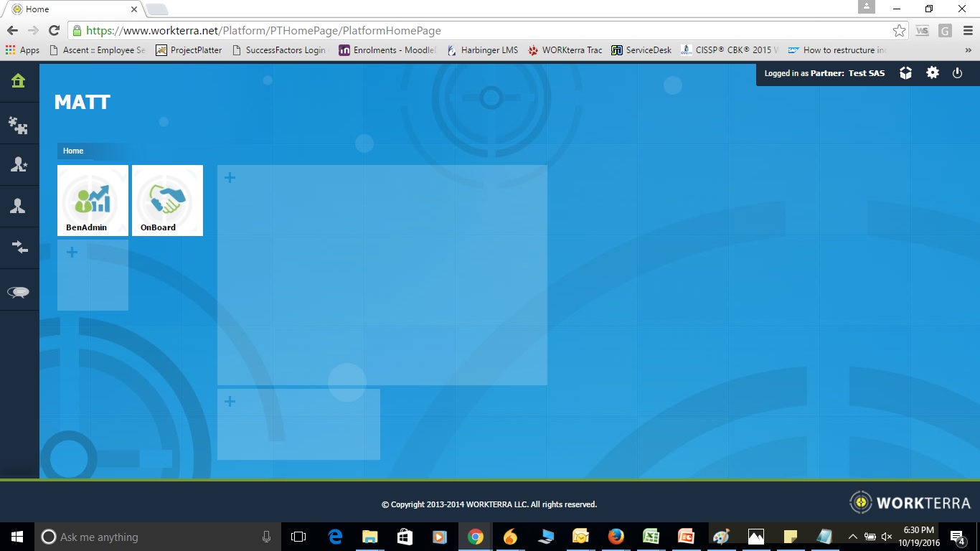Screen dimensions: 980x551
Task: Click the Home icon in left sidebar
Action: click(x=19, y=81)
